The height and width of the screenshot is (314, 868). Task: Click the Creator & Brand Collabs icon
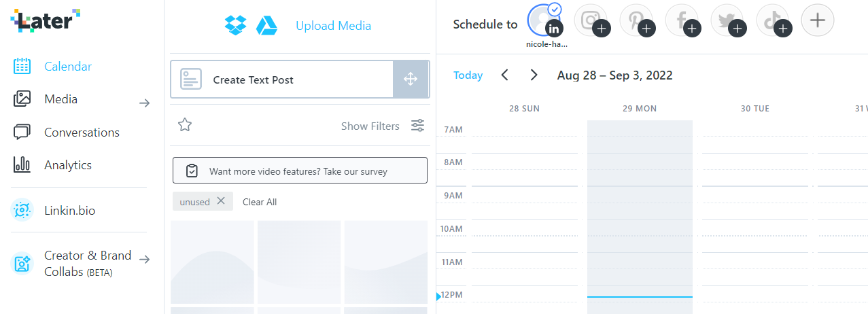[x=22, y=263]
